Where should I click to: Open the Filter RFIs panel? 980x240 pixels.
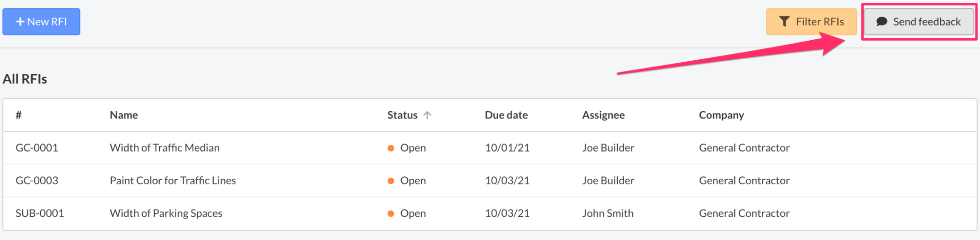coord(811,22)
